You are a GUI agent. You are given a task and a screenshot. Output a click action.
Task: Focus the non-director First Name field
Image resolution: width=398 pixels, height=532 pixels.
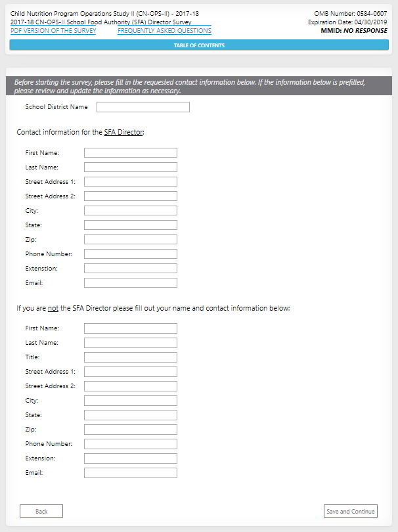[131, 328]
